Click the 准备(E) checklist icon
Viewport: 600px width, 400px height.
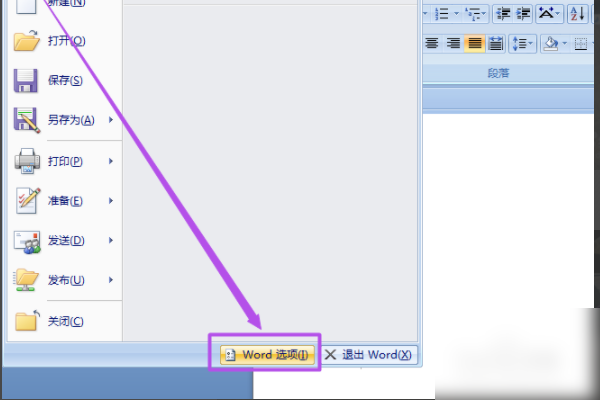(28, 201)
